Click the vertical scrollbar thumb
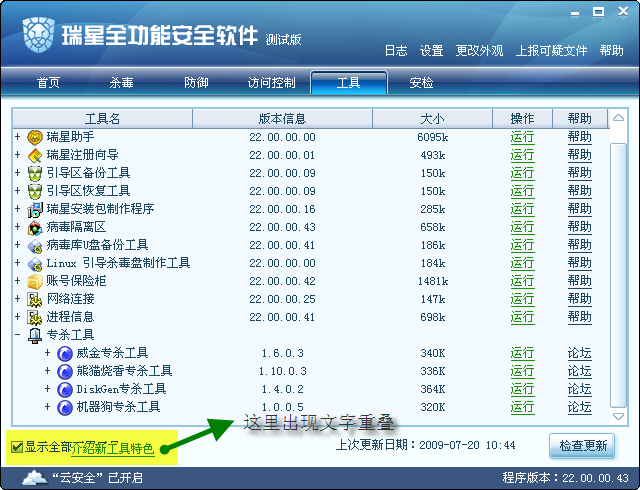640x490 pixels. tap(618, 275)
